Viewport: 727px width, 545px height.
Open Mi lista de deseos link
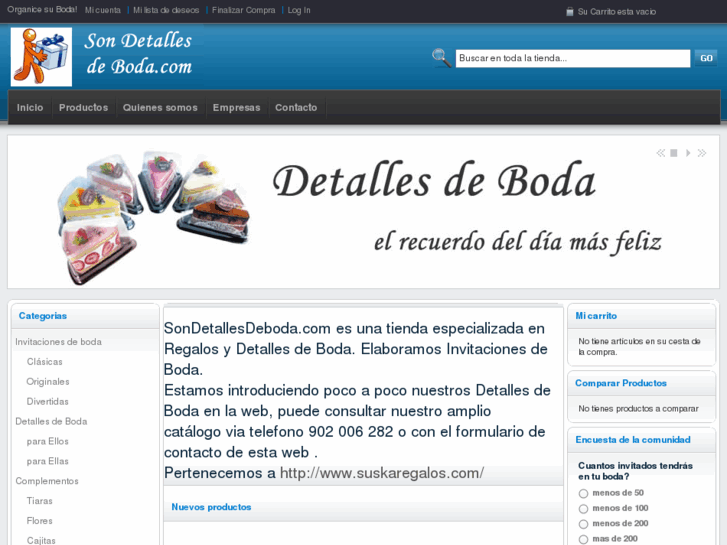pos(166,10)
